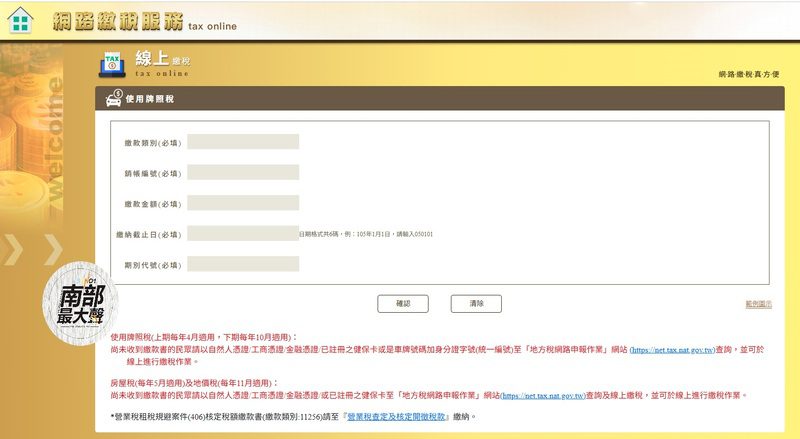This screenshot has height=439, width=800.
Task: Focus the 期別代號 input field
Action: tap(242, 265)
